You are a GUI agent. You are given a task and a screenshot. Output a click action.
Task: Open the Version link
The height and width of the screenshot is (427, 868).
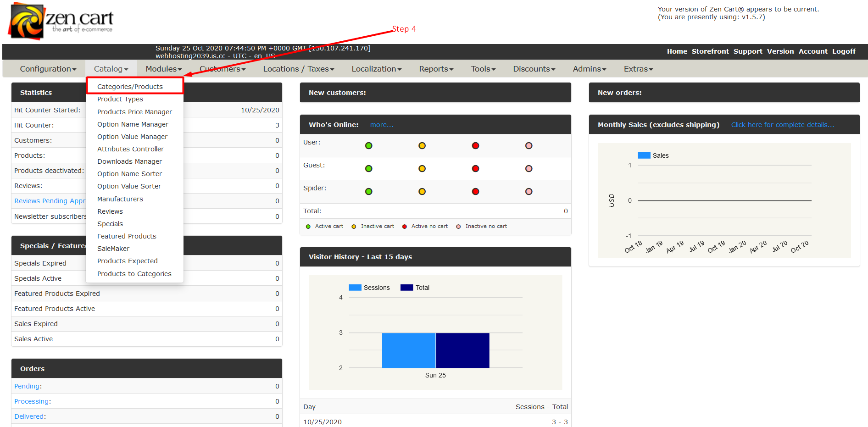780,51
